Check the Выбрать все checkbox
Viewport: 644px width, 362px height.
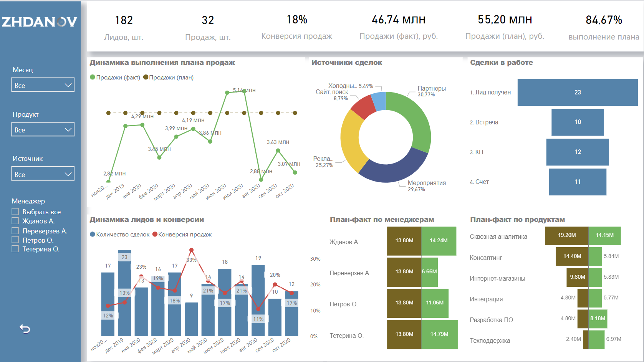pos(15,212)
